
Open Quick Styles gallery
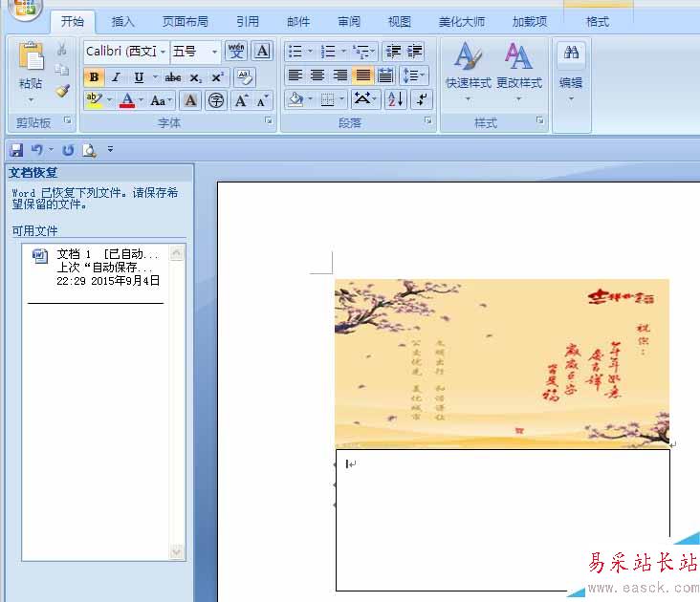pos(469,72)
